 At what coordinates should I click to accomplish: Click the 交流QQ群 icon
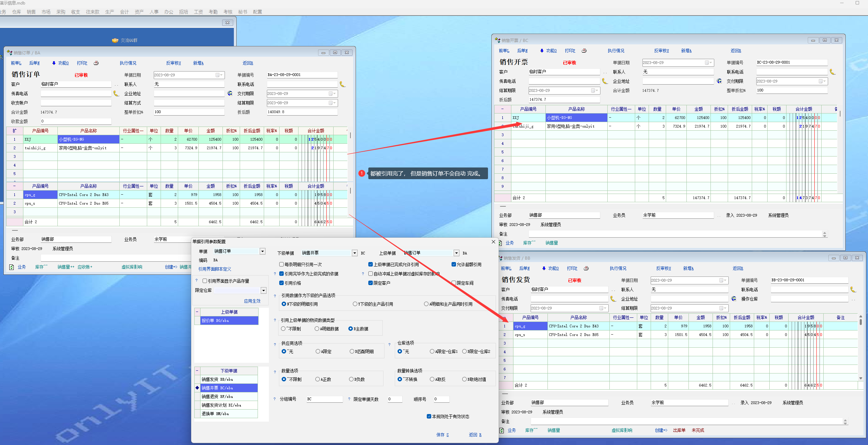(115, 41)
